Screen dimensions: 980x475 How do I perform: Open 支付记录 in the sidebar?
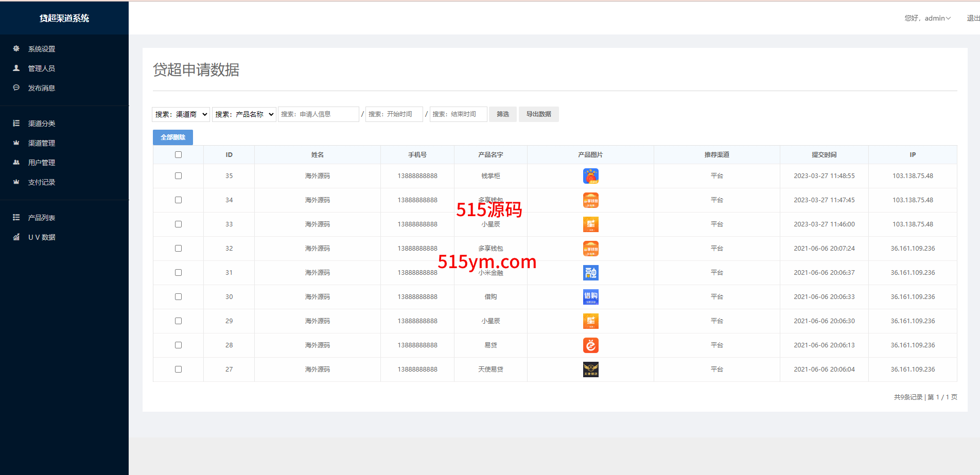tap(41, 182)
